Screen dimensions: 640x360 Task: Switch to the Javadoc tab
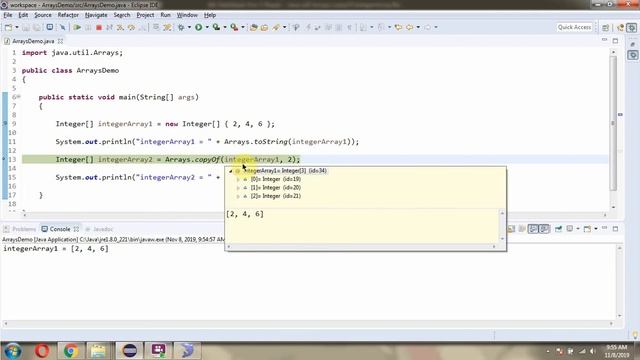(x=99, y=229)
